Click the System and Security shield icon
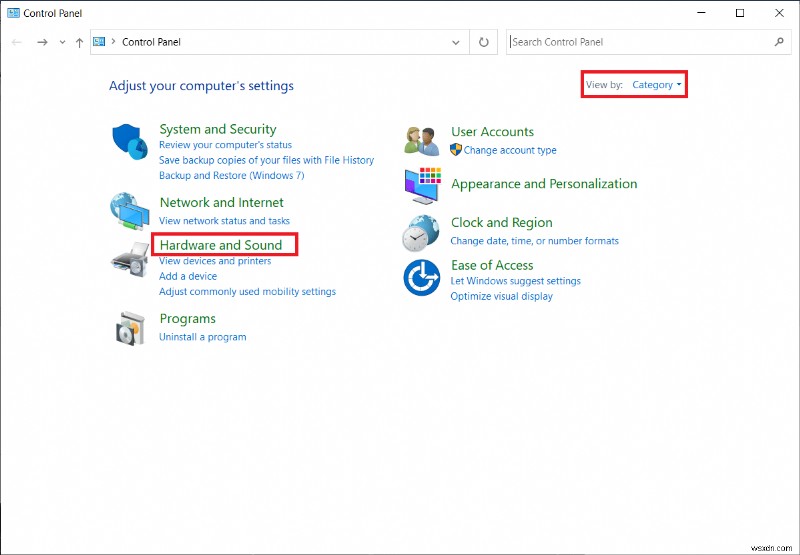The height and width of the screenshot is (555, 800). click(x=128, y=142)
